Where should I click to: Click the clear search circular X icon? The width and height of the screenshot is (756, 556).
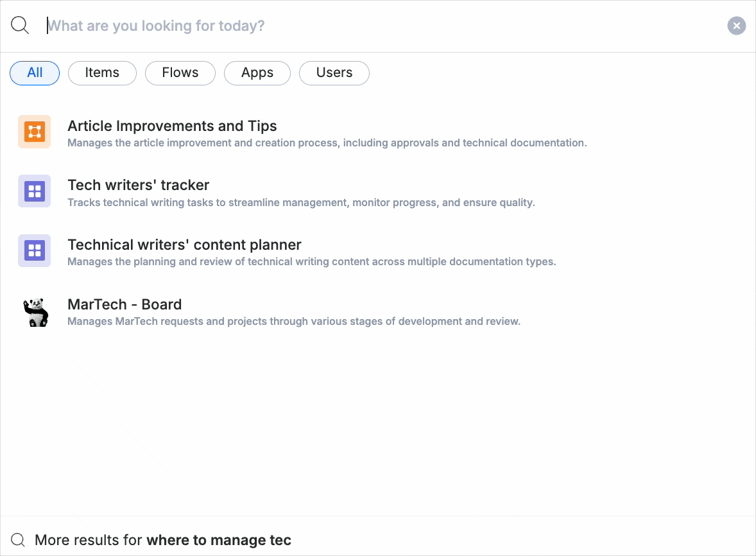[x=736, y=26]
